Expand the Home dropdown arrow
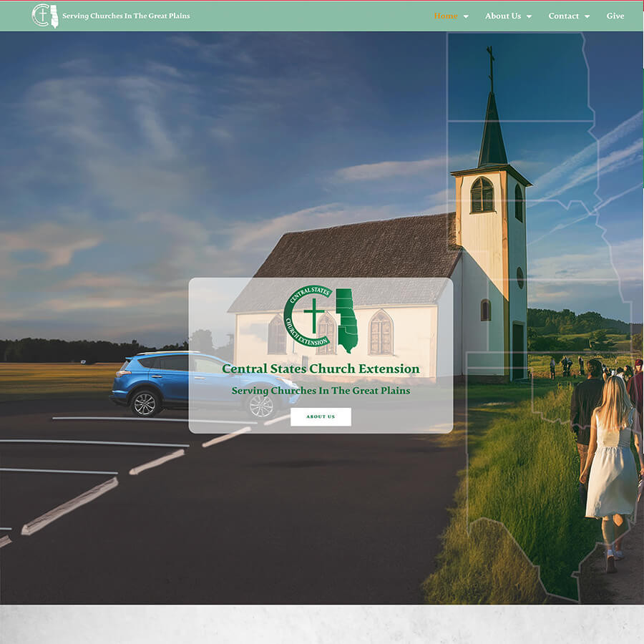The width and height of the screenshot is (644, 644). point(466,16)
